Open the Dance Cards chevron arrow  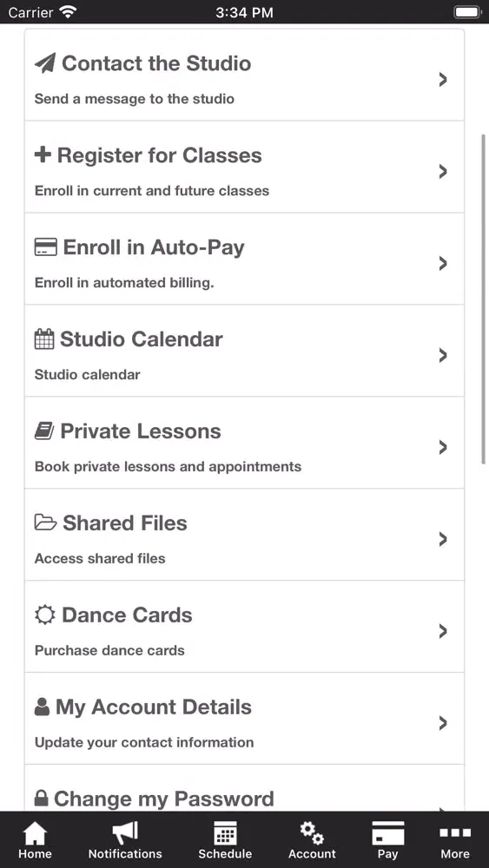point(442,631)
